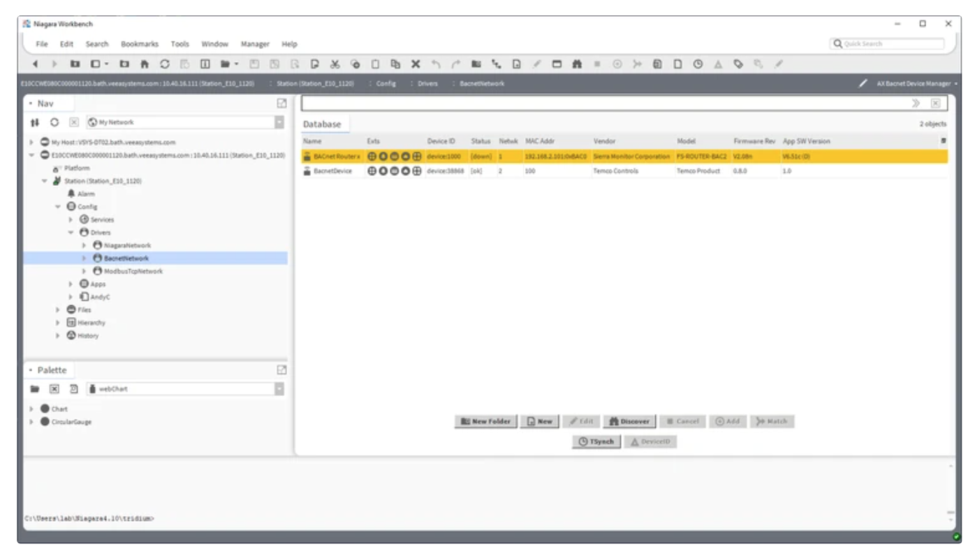Collapse the Drivers tree node
The image size is (975, 560).
tap(71, 233)
